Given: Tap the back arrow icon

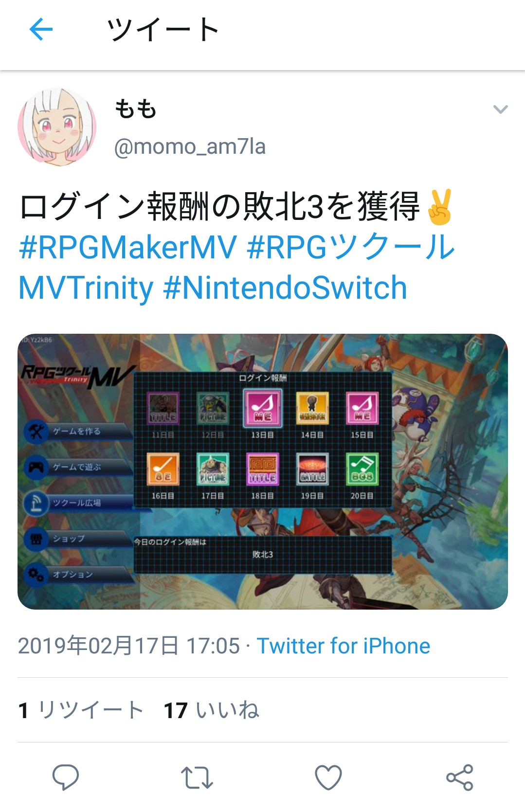Looking at the screenshot, I should (41, 30).
